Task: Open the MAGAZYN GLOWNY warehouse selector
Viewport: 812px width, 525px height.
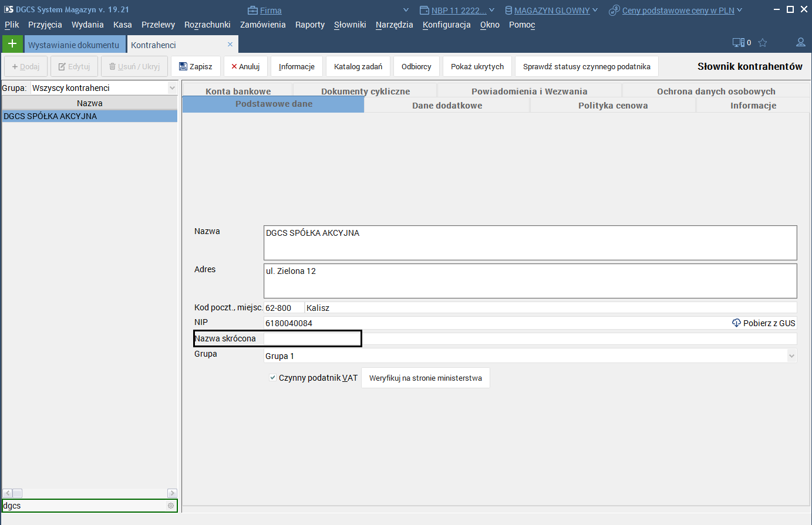Action: click(x=551, y=10)
